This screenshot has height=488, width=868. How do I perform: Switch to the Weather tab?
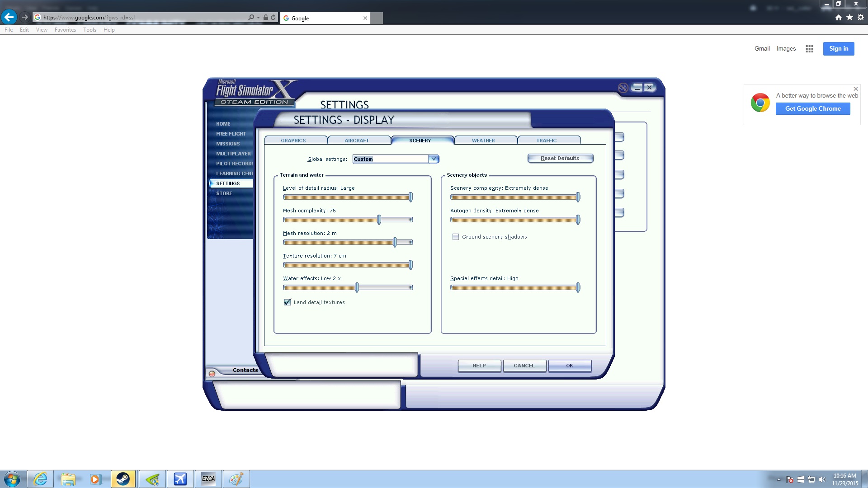tap(483, 141)
